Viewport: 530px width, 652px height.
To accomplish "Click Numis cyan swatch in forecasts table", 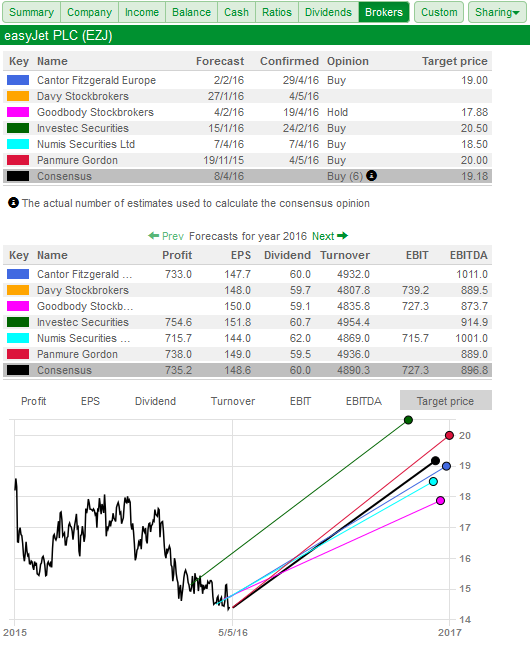I will 18,338.
